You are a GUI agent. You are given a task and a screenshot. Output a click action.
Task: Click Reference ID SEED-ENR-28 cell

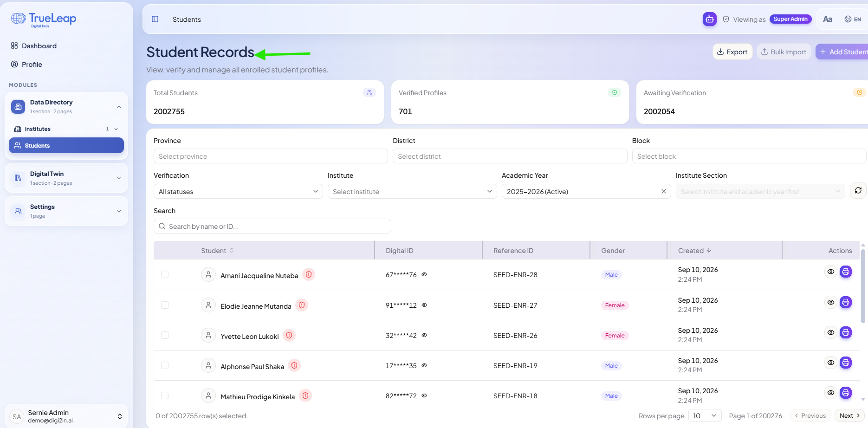pos(515,274)
